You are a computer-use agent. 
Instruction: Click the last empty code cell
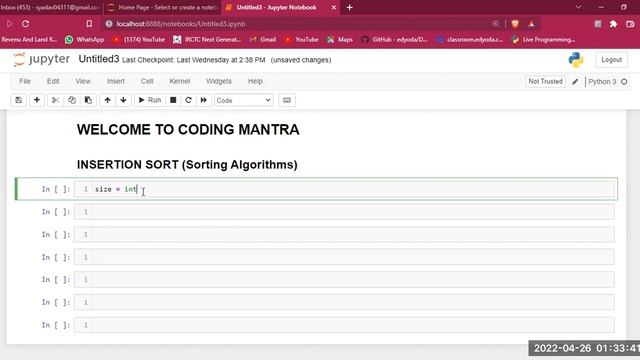click(x=344, y=325)
